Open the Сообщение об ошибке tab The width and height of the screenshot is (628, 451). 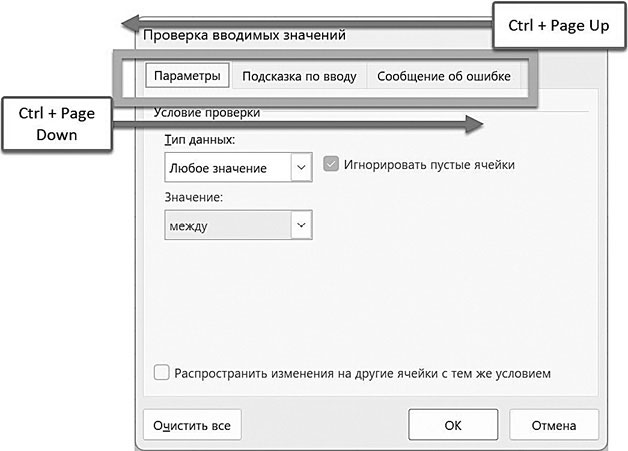(x=444, y=76)
